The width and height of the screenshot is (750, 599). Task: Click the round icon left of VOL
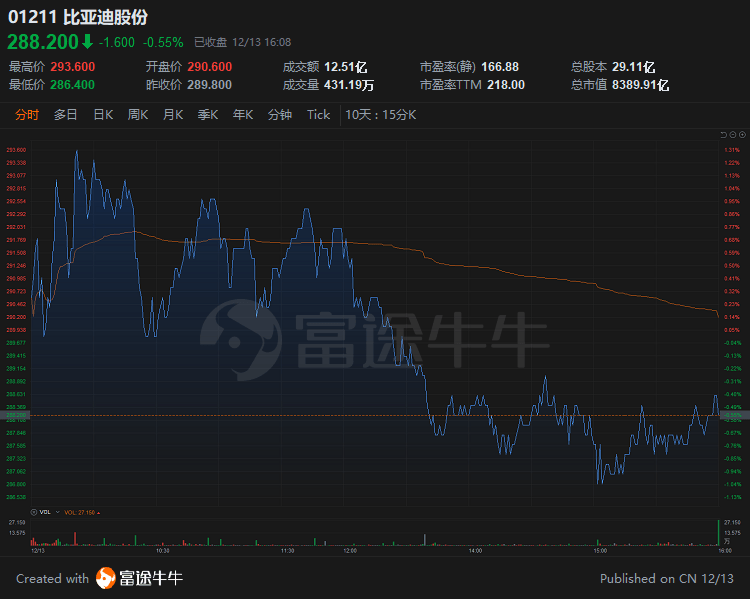tap(34, 512)
